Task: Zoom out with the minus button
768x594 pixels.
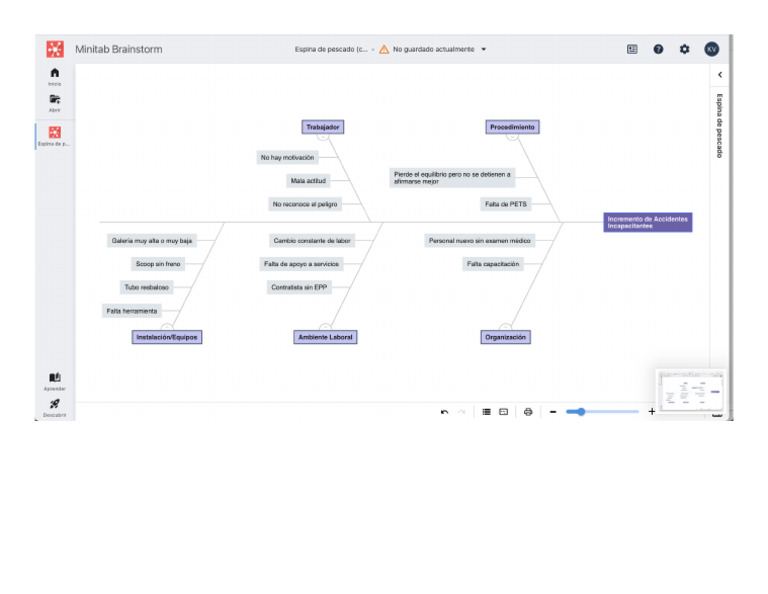Action: (x=553, y=412)
